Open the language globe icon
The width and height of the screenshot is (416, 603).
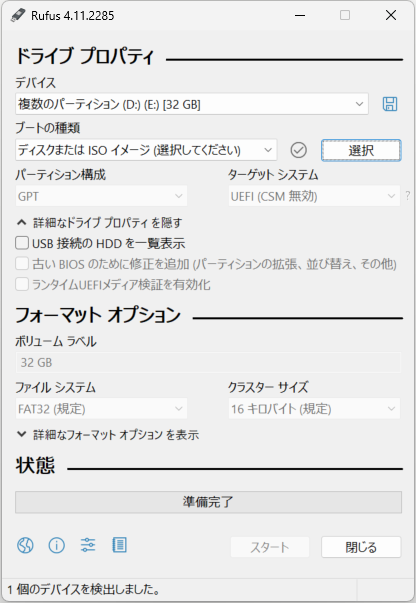[25, 545]
